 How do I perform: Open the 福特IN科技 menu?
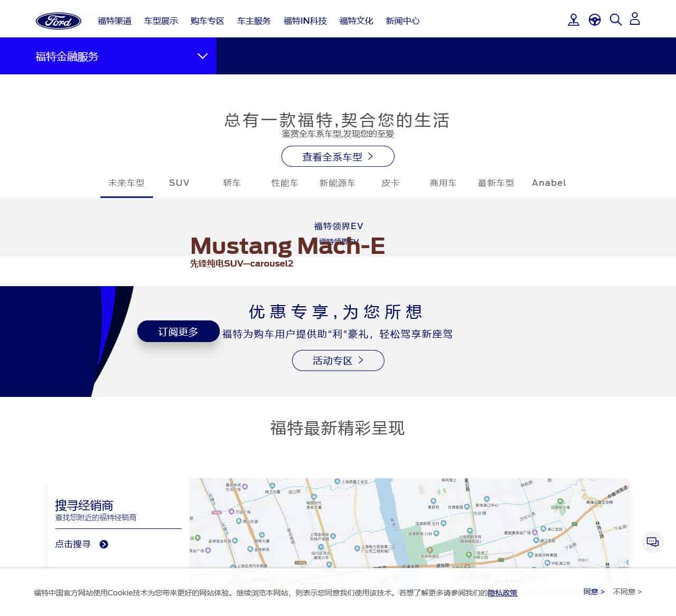pyautogui.click(x=305, y=21)
